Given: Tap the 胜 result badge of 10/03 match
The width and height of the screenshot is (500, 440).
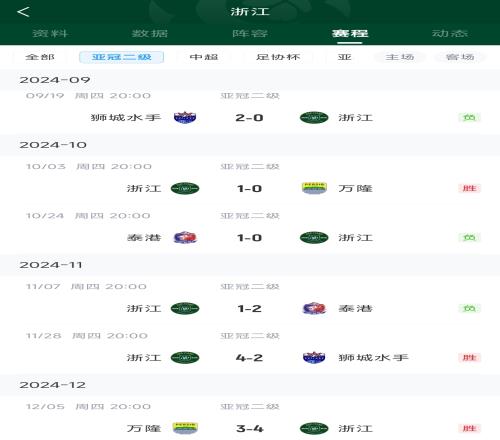Looking at the screenshot, I should [469, 188].
